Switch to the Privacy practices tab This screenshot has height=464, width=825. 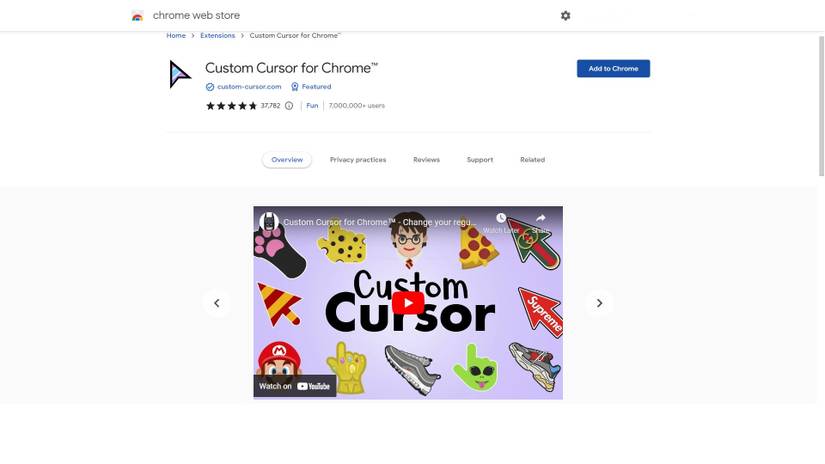(x=358, y=159)
